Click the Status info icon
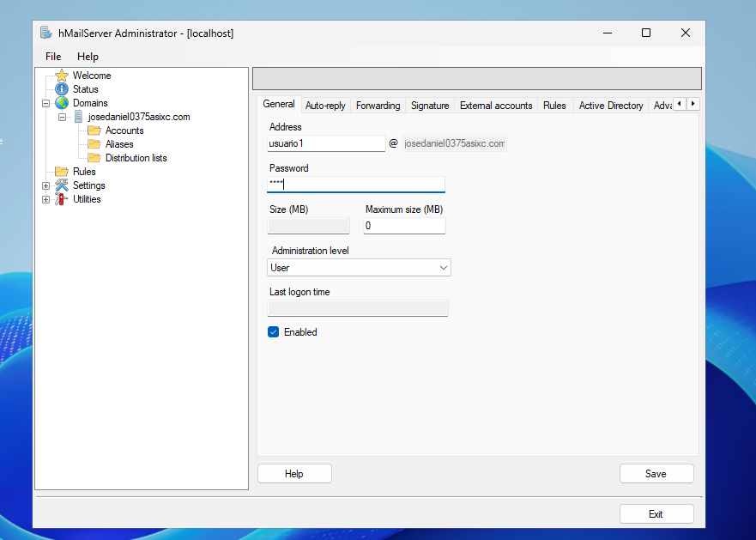The image size is (756, 540). point(62,89)
